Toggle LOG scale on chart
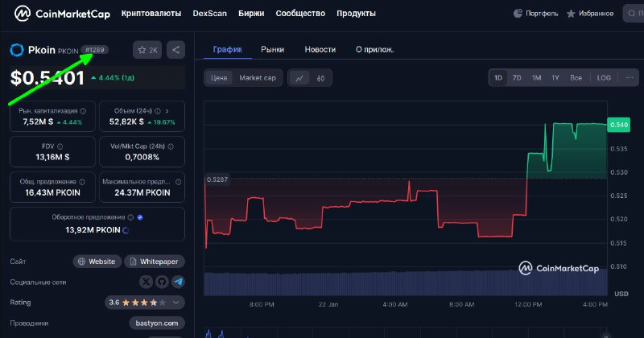This screenshot has width=644, height=338. click(604, 78)
